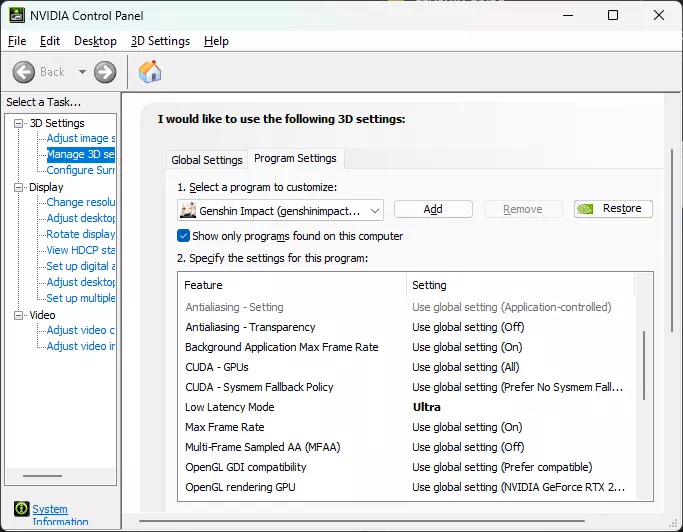Click the Forward arrow button

(105, 72)
